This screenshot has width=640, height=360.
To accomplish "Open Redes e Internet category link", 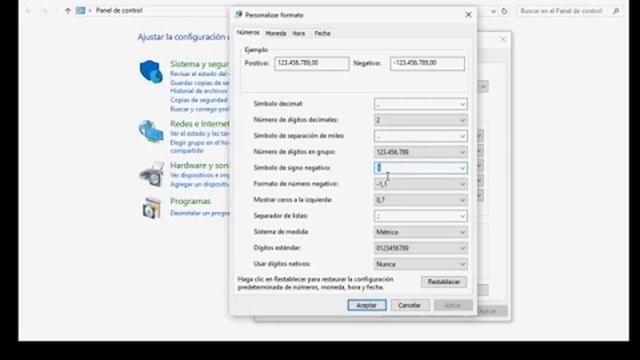I will (200, 124).
